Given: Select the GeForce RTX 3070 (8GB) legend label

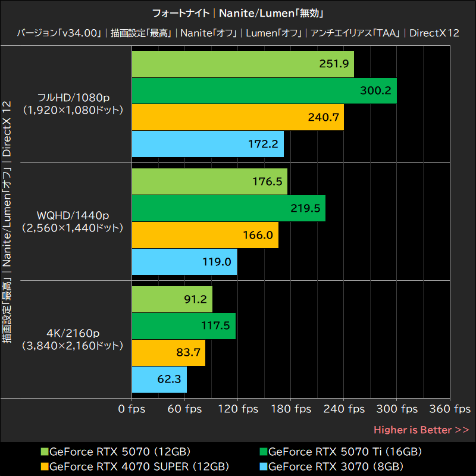Looking at the screenshot, I should (336, 466).
